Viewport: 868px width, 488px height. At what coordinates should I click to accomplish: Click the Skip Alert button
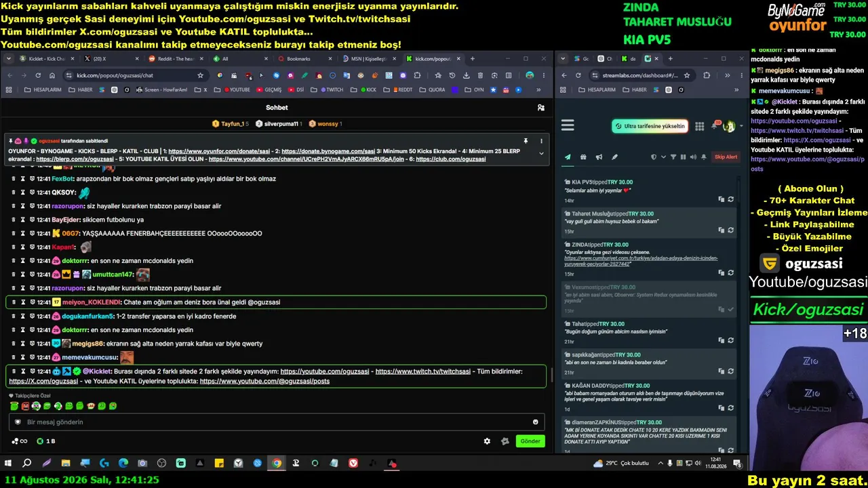coord(726,157)
